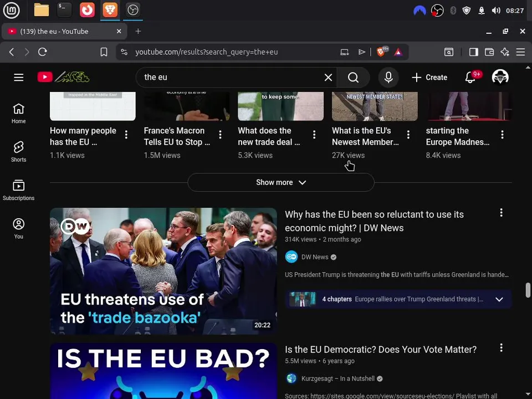Screen dimensions: 532x399
Task: Open options menu for Kurzgesagt video
Action: point(501,348)
